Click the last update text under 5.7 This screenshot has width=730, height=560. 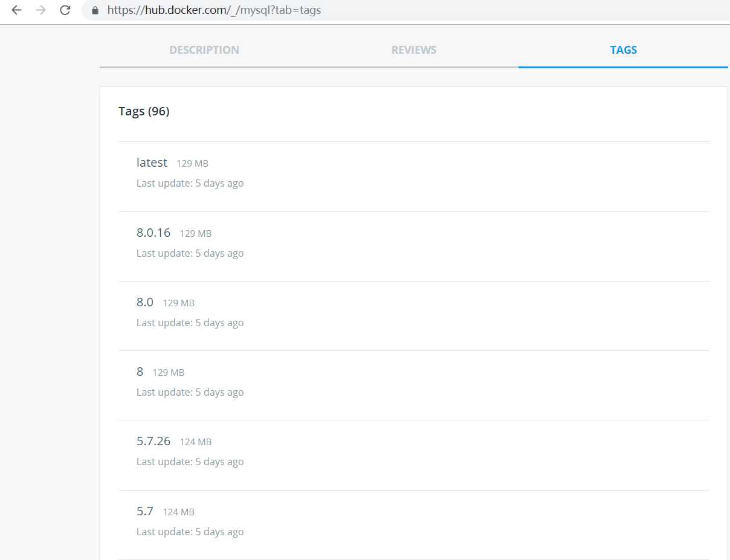[x=190, y=532]
